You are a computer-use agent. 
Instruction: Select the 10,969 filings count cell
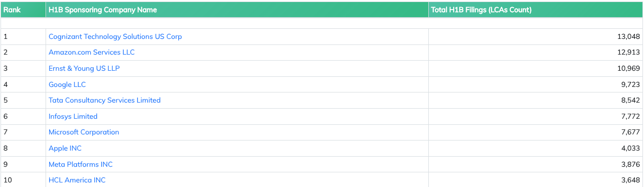pyautogui.click(x=536, y=68)
